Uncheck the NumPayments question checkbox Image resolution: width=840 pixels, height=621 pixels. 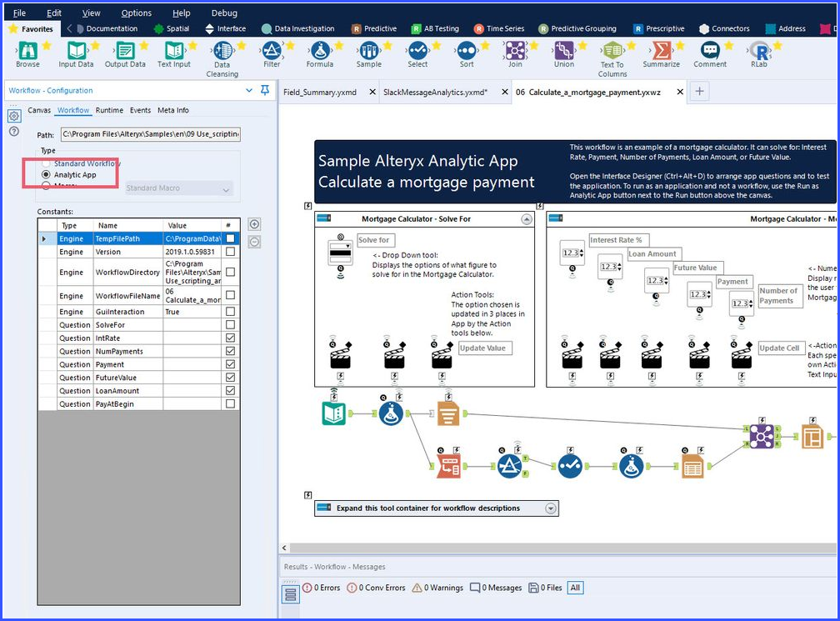(x=230, y=351)
